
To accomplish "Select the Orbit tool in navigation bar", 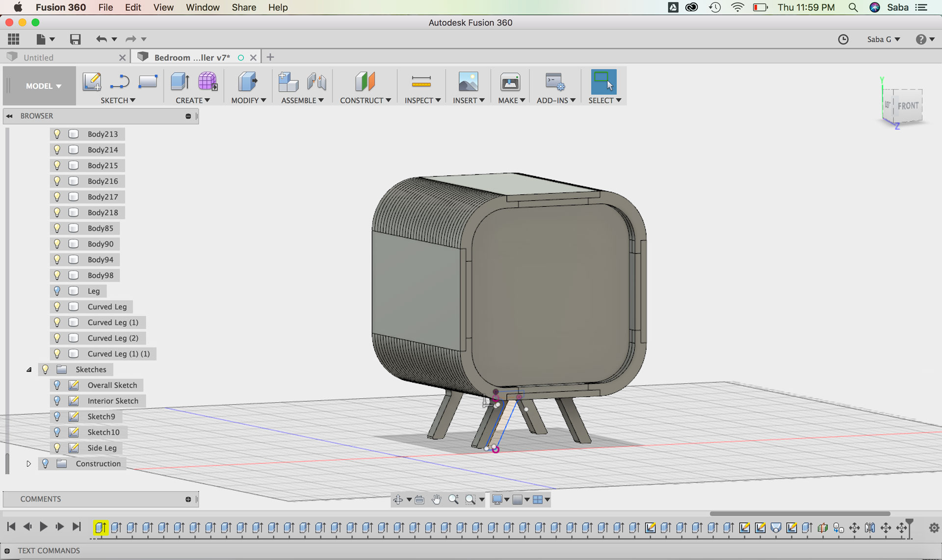I will (398, 500).
